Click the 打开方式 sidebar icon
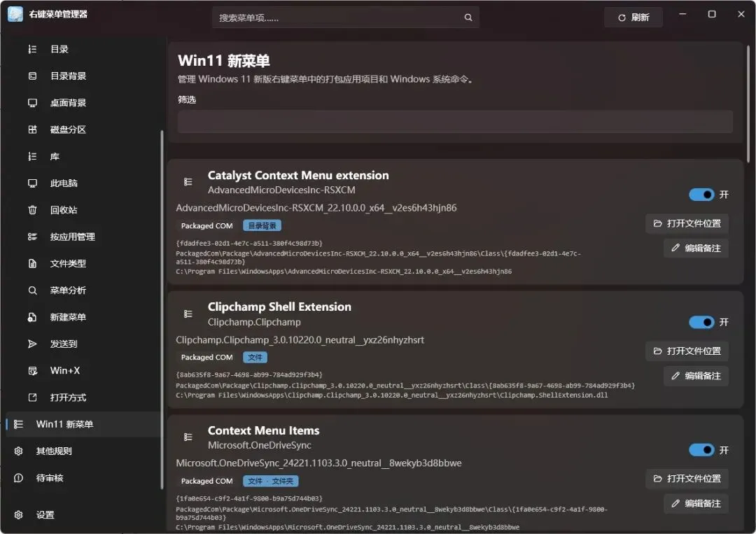Image resolution: width=756 pixels, height=534 pixels. click(x=32, y=398)
